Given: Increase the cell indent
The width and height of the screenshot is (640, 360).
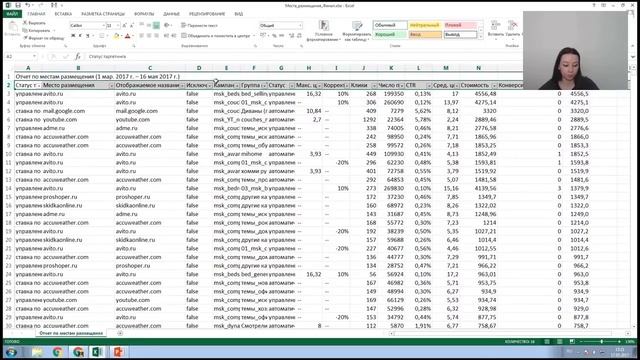Looking at the screenshot, I should [x=174, y=36].
